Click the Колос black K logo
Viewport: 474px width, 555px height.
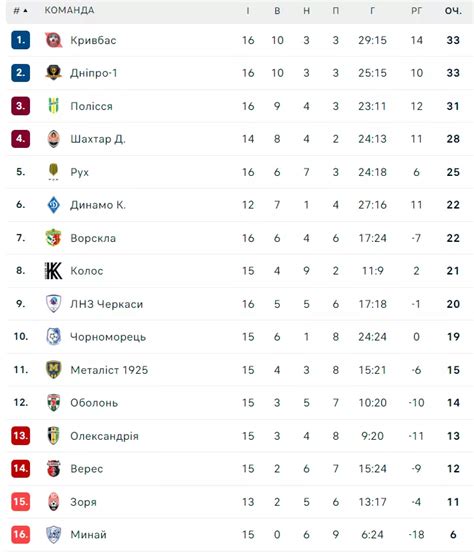53,271
